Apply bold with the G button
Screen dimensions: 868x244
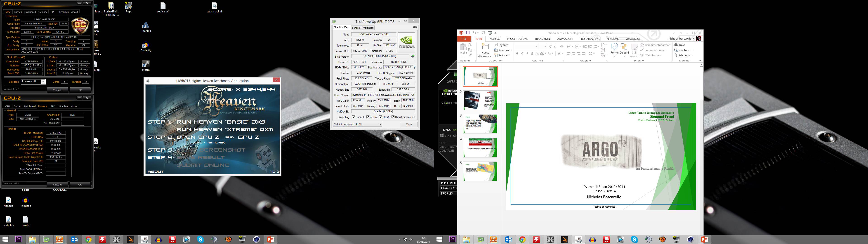tap(517, 54)
